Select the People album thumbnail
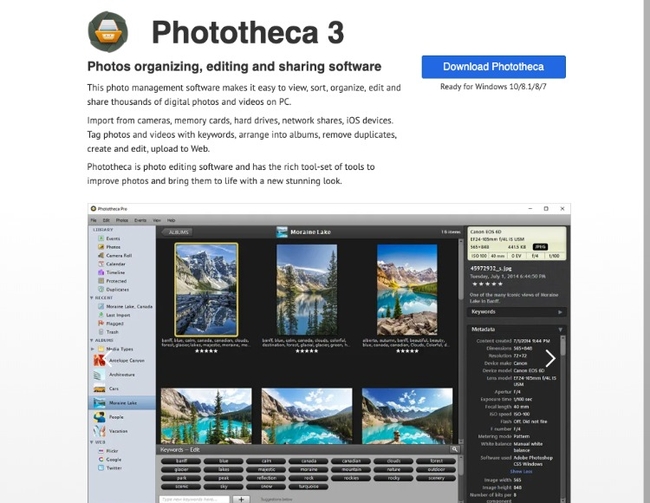 99,417
